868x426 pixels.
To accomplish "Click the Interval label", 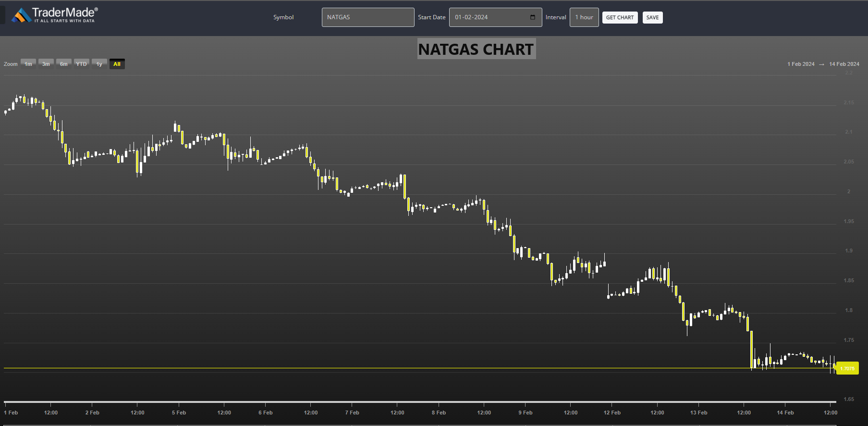I will pos(556,17).
